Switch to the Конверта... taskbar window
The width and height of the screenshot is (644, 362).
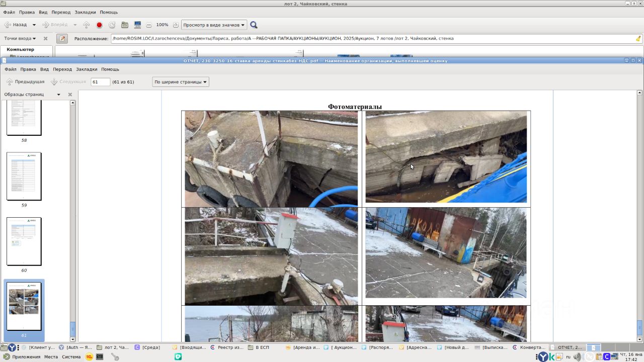coord(529,347)
